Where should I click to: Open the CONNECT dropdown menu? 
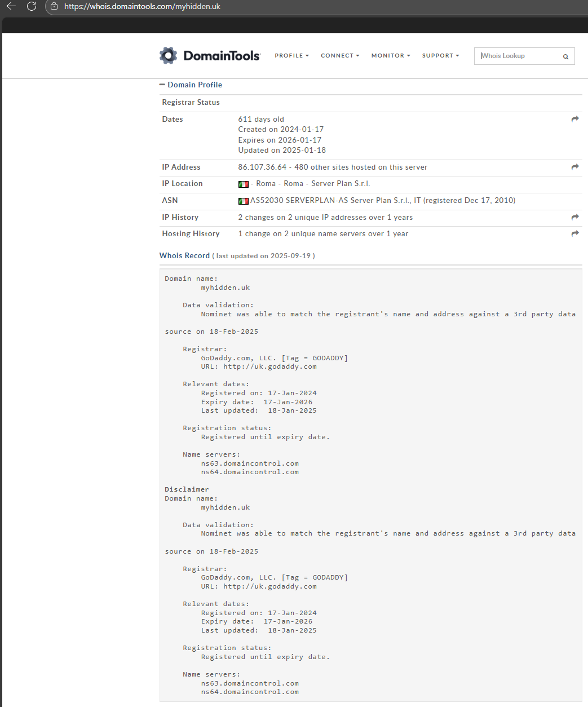(340, 56)
